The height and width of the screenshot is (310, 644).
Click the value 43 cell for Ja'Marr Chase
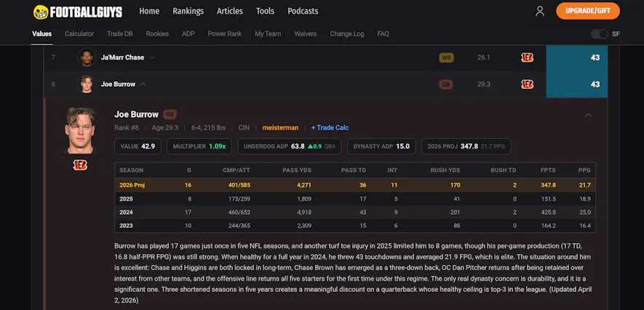tap(576, 58)
